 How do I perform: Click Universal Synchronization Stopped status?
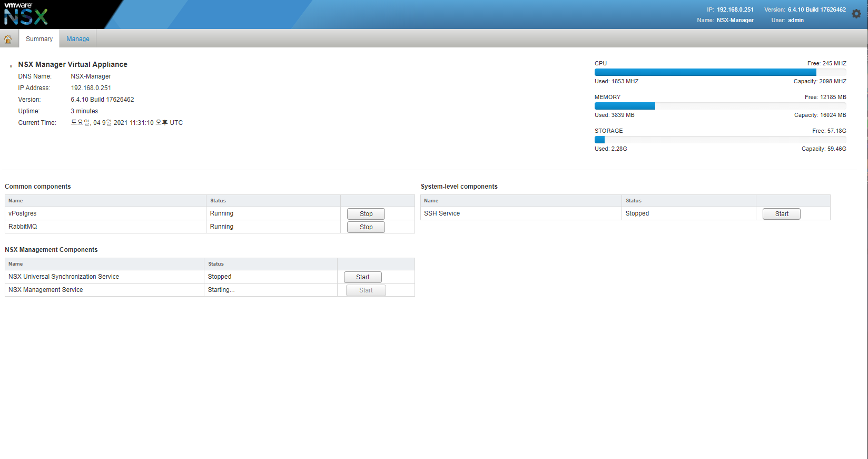[271, 277]
